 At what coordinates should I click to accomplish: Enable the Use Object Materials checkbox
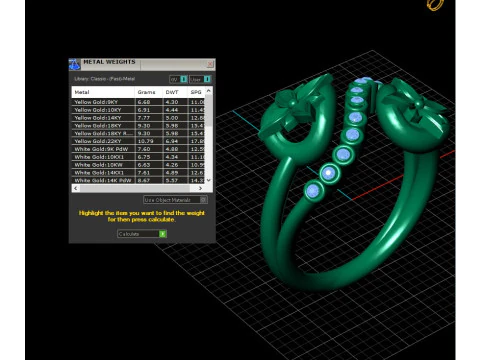[x=203, y=200]
